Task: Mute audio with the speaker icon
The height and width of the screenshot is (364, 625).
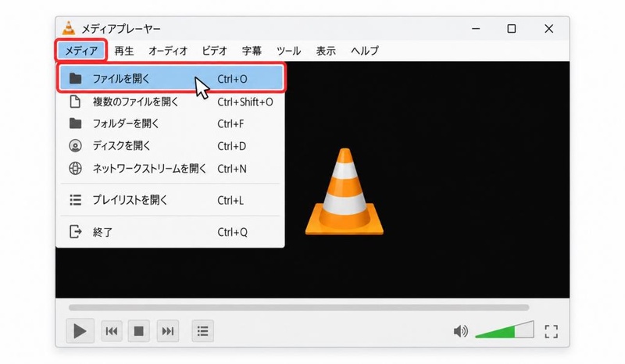Action: 461,331
